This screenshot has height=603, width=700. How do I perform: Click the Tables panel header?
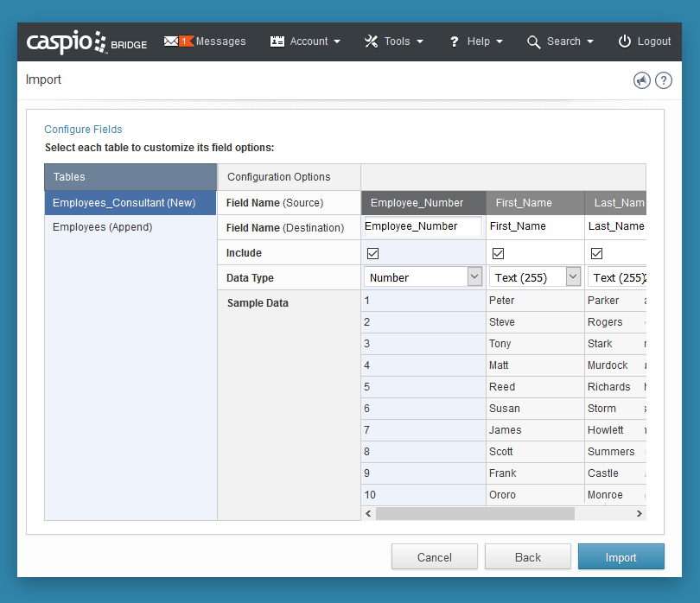pos(130,177)
